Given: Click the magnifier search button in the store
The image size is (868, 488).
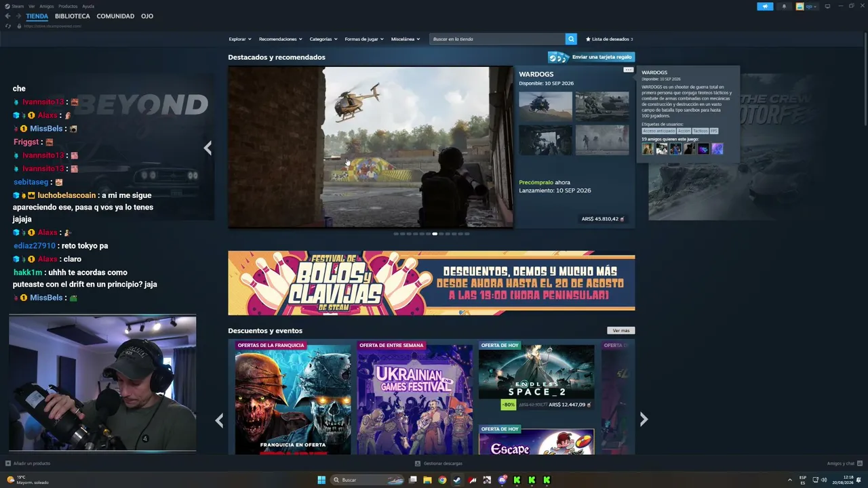Looking at the screenshot, I should [571, 39].
